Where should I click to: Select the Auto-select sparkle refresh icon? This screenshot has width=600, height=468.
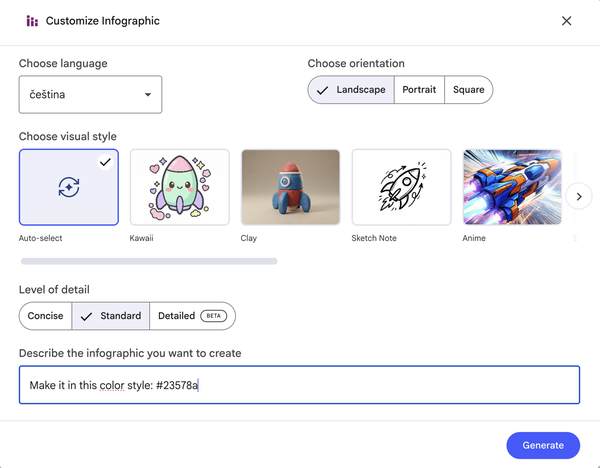coord(69,187)
